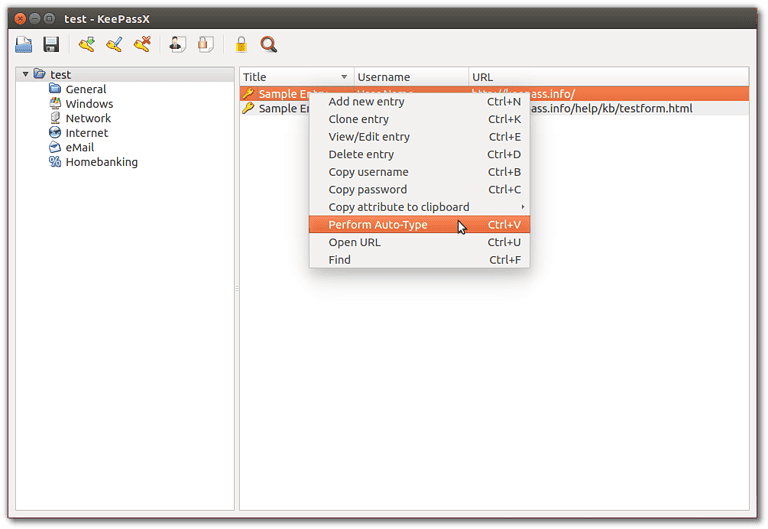The width and height of the screenshot is (768, 529).
Task: Choose Perform Auto-Type from context menu
Action: 378,225
